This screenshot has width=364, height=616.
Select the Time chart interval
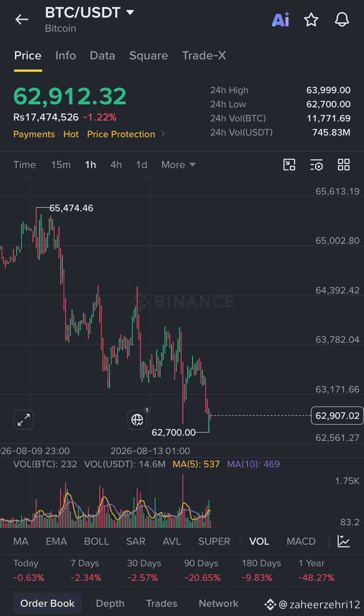(25, 165)
